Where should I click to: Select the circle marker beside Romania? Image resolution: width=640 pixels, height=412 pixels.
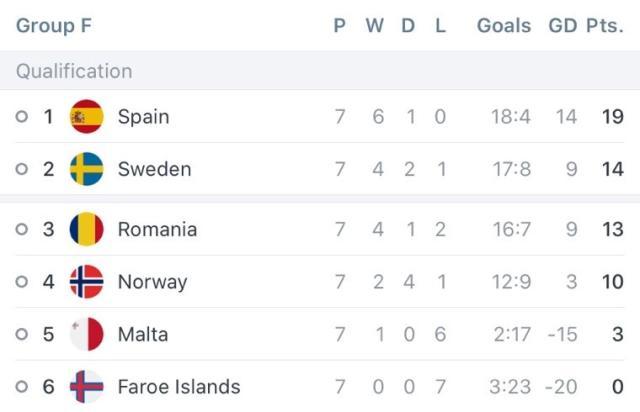click(x=22, y=229)
